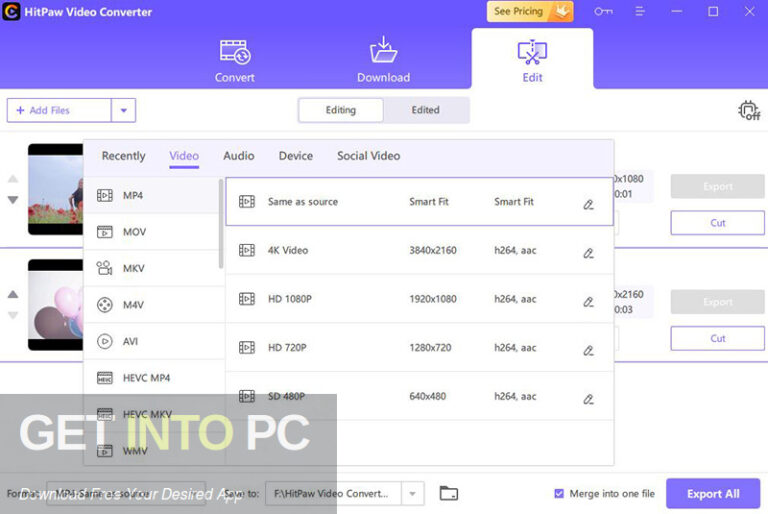Edit the 4K Video preset settings
Screen dimensions: 768x514
point(588,253)
